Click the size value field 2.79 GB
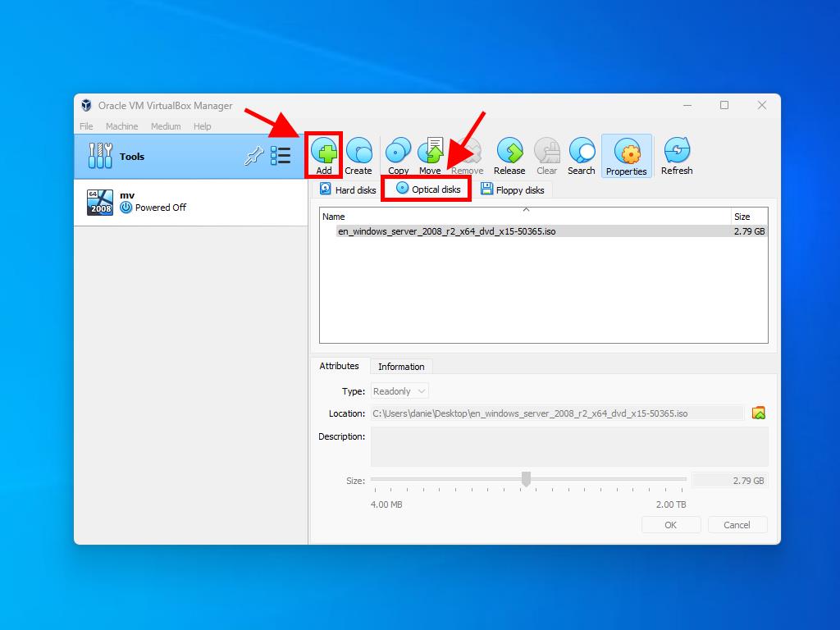 tap(729, 481)
